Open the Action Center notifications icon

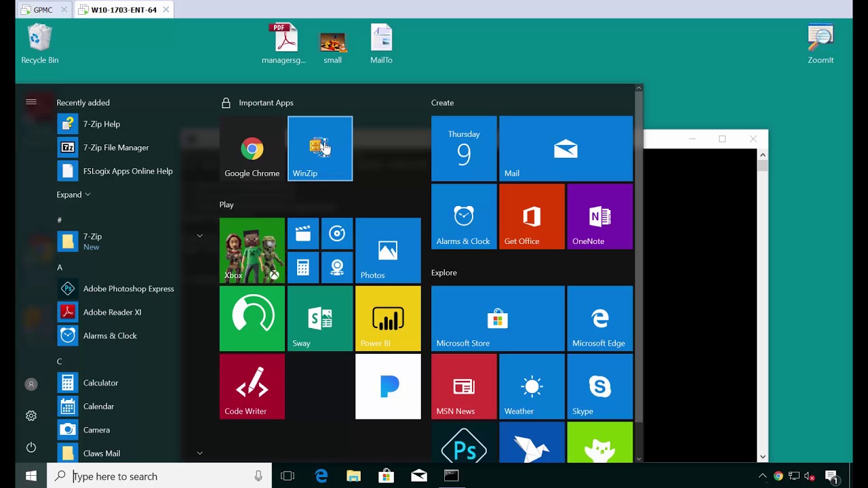pyautogui.click(x=831, y=476)
